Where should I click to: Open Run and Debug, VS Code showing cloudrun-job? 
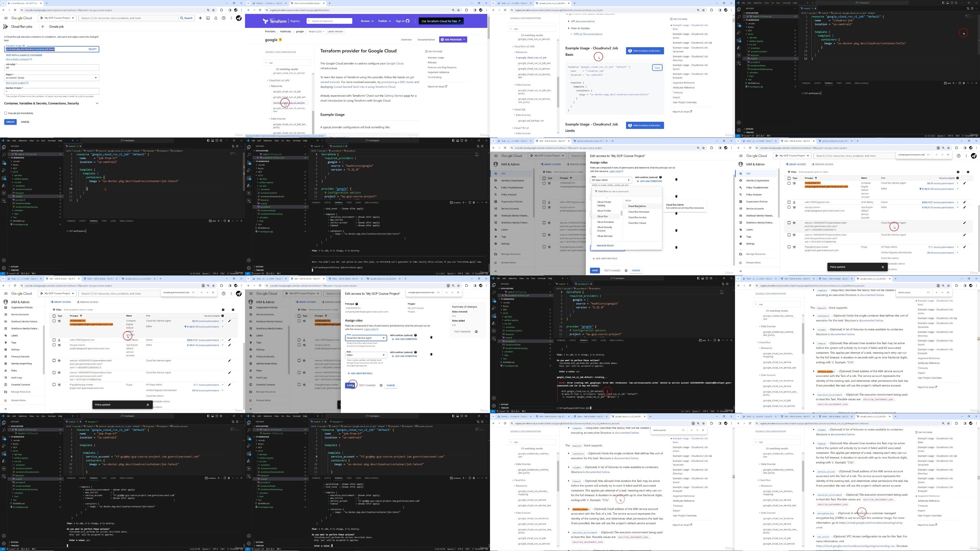[x=739, y=33]
